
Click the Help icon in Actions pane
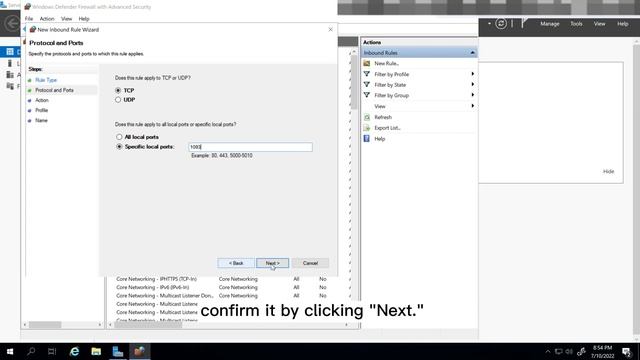click(x=367, y=139)
